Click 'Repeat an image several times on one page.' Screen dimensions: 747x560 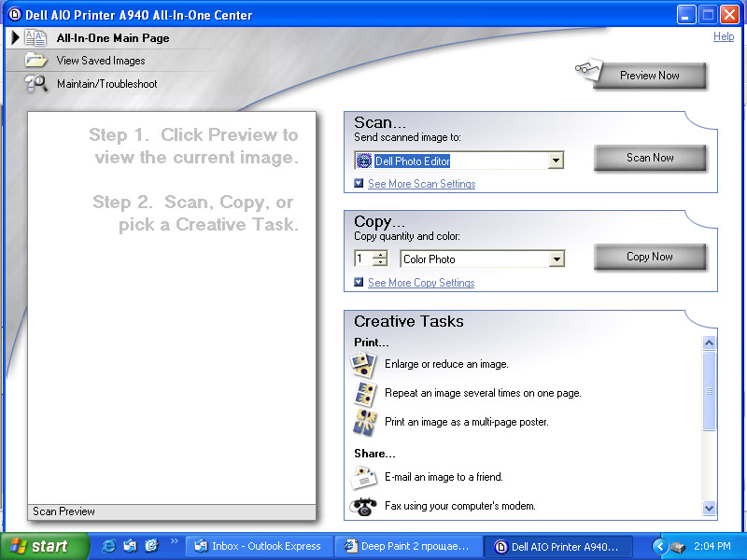[x=483, y=393]
